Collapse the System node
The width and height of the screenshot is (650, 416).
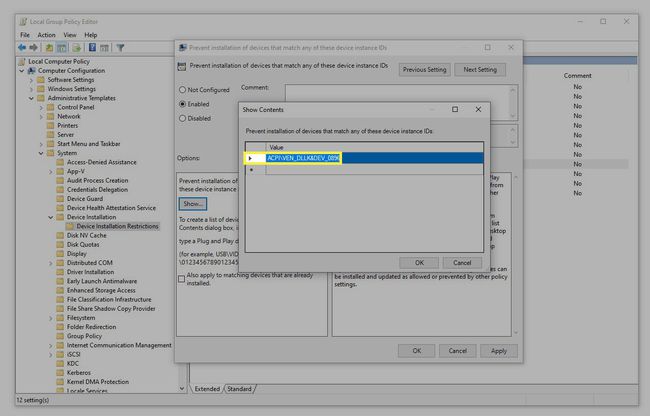pos(41,153)
